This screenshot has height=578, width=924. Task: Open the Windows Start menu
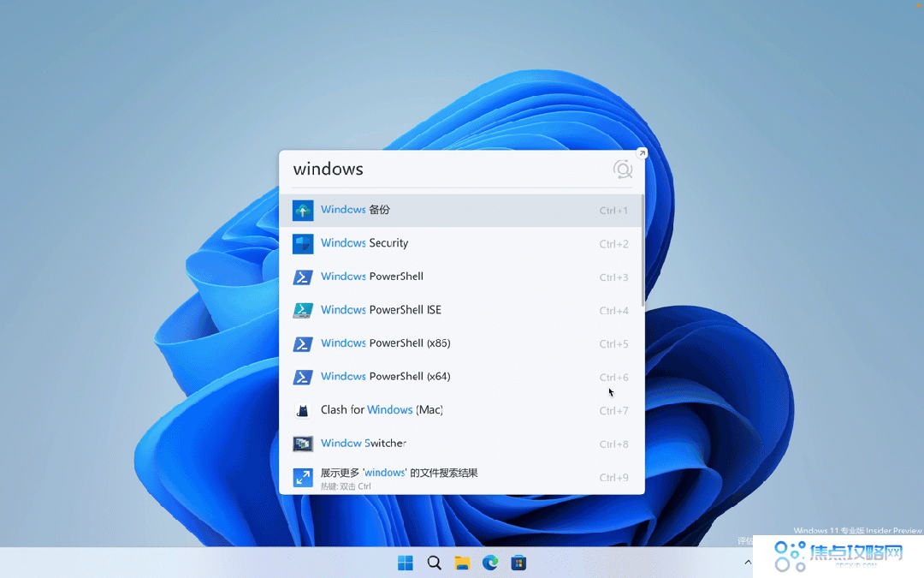(x=406, y=563)
